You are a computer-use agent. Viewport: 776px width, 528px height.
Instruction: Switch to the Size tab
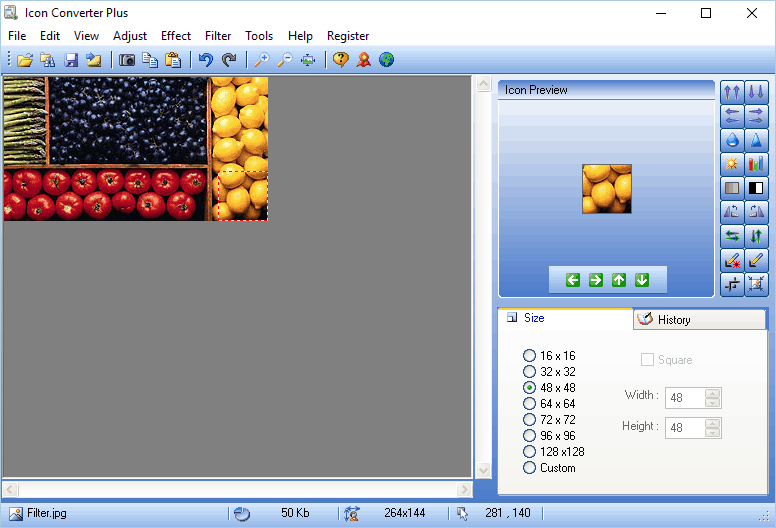tap(565, 318)
